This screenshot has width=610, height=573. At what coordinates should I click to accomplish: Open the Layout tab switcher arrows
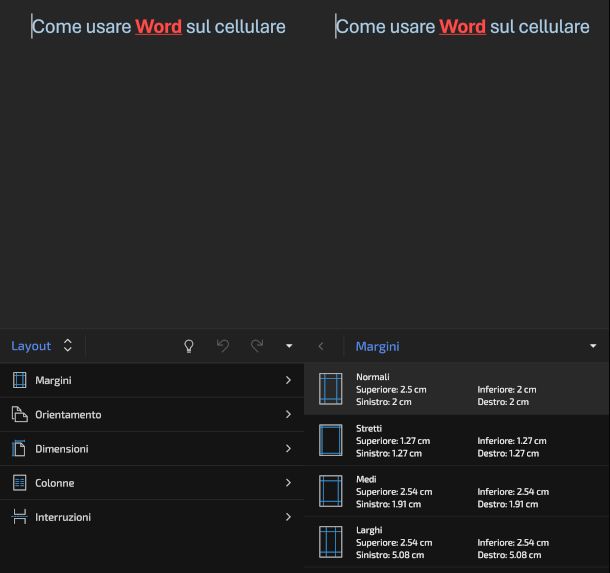(x=68, y=345)
